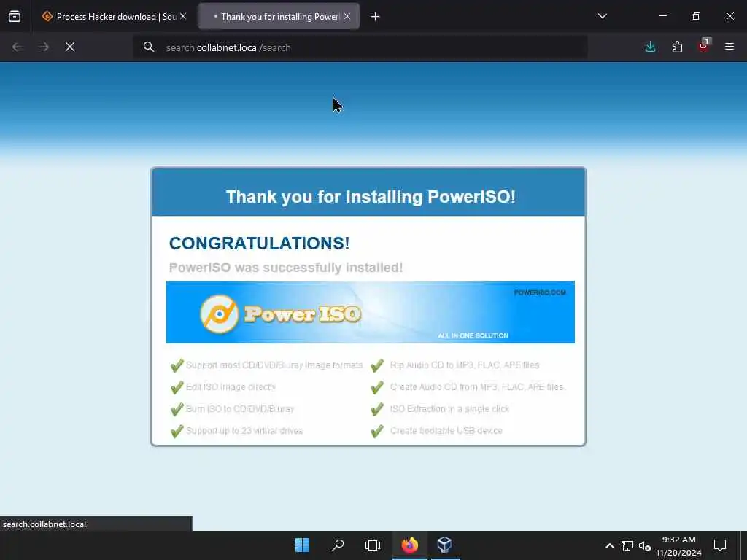Open the Extensions puzzle icon
Screen dimensions: 747x560
pyautogui.click(x=677, y=47)
